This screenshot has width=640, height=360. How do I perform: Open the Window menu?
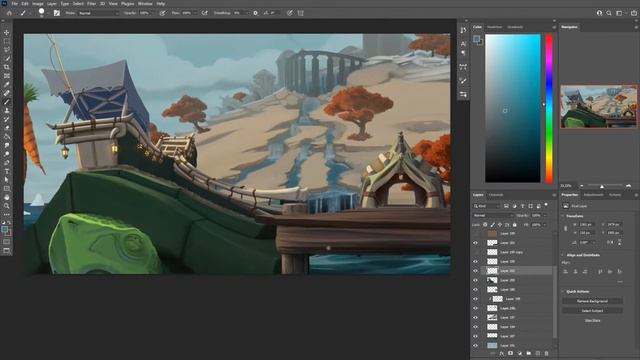(x=145, y=3)
